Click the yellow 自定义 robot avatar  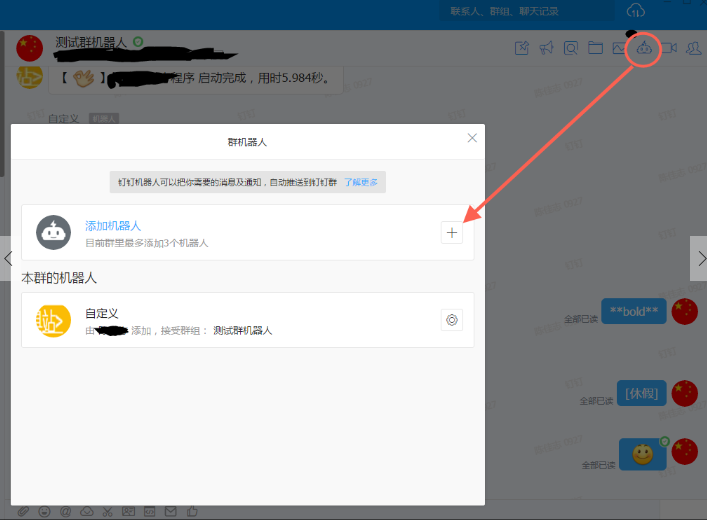tap(54, 321)
